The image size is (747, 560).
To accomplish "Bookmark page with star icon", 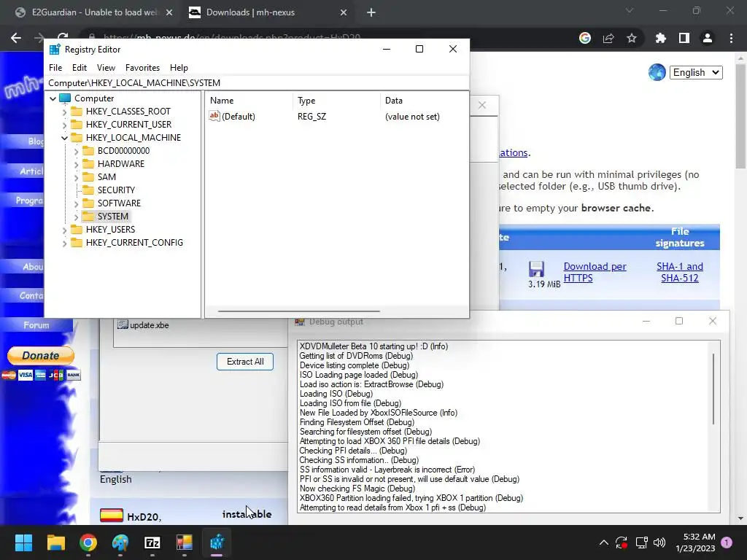I will click(632, 38).
